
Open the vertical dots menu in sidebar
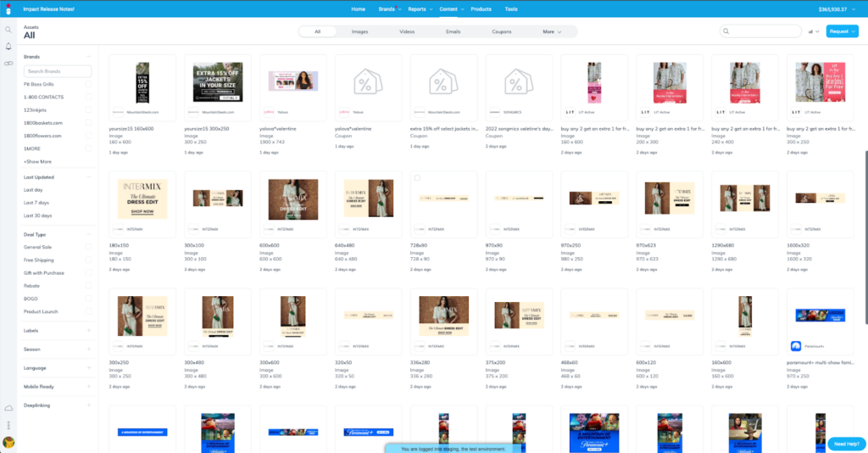[8, 425]
